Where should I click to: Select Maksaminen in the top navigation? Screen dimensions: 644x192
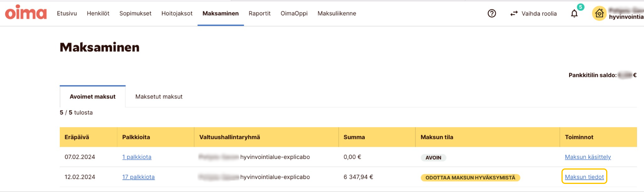(221, 13)
